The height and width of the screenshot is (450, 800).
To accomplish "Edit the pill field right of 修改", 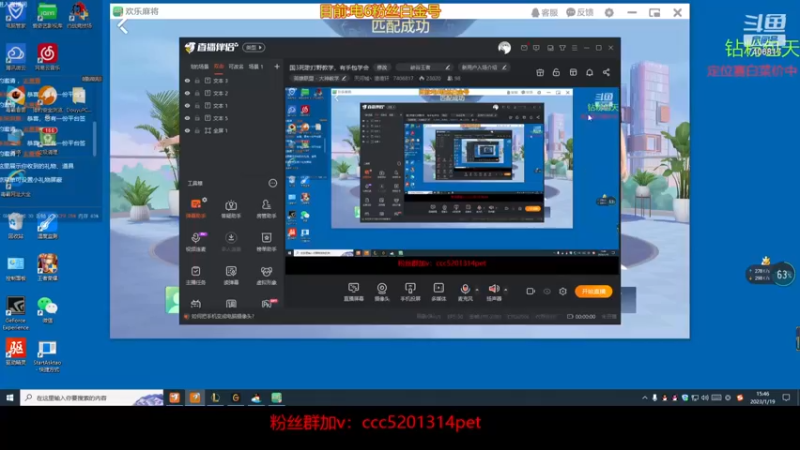I will tap(424, 67).
